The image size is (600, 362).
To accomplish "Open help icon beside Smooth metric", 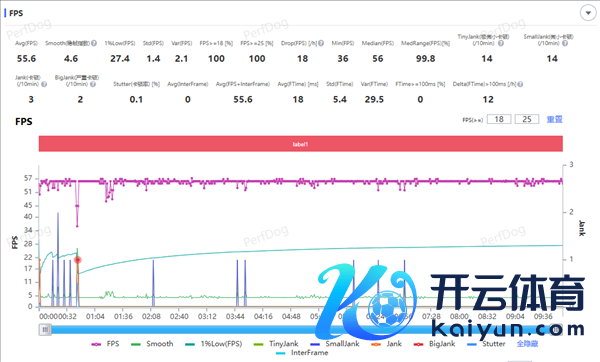I will (94, 43).
